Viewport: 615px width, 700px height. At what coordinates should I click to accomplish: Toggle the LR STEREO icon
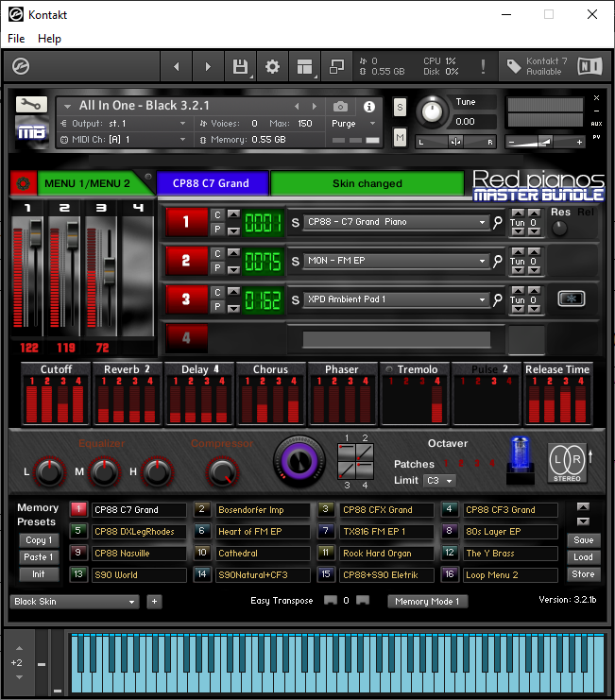[x=567, y=463]
